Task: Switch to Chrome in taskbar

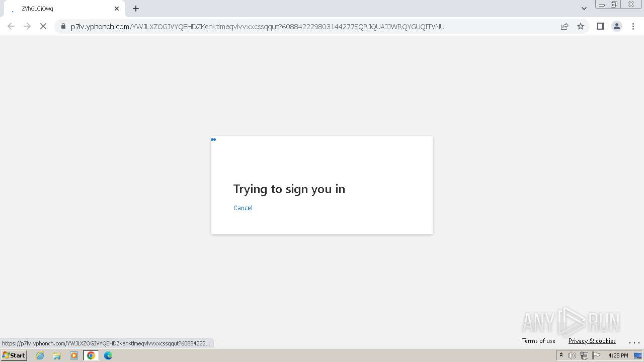Action: [91, 355]
